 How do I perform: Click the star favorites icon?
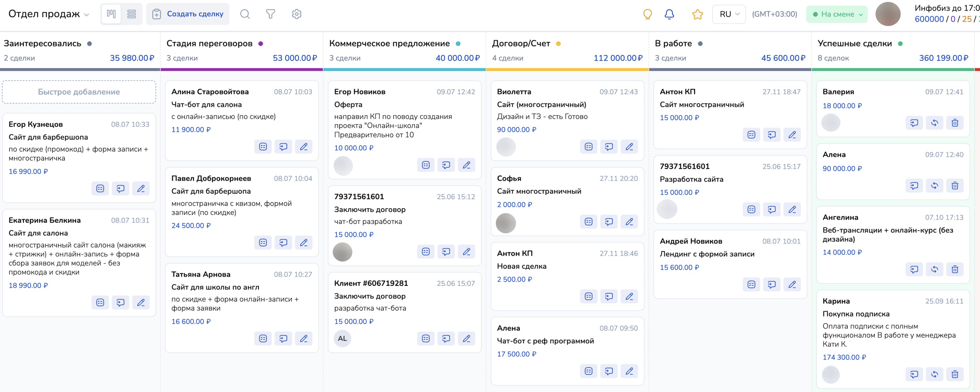pyautogui.click(x=697, y=14)
